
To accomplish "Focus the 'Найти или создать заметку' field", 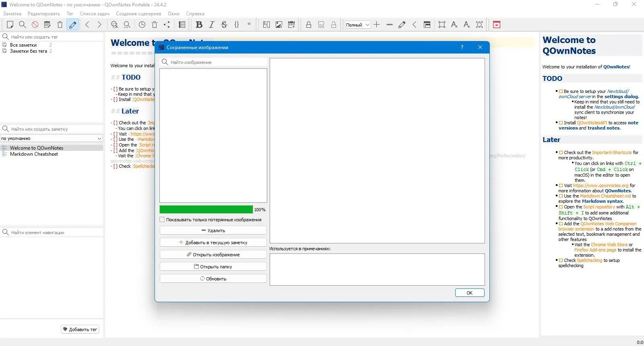I will coord(52,129).
